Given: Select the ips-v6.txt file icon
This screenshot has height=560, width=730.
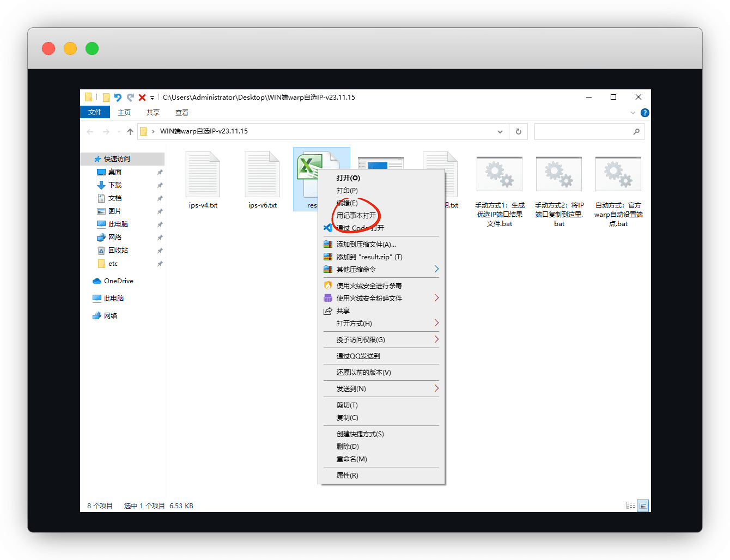Looking at the screenshot, I should point(263,175).
